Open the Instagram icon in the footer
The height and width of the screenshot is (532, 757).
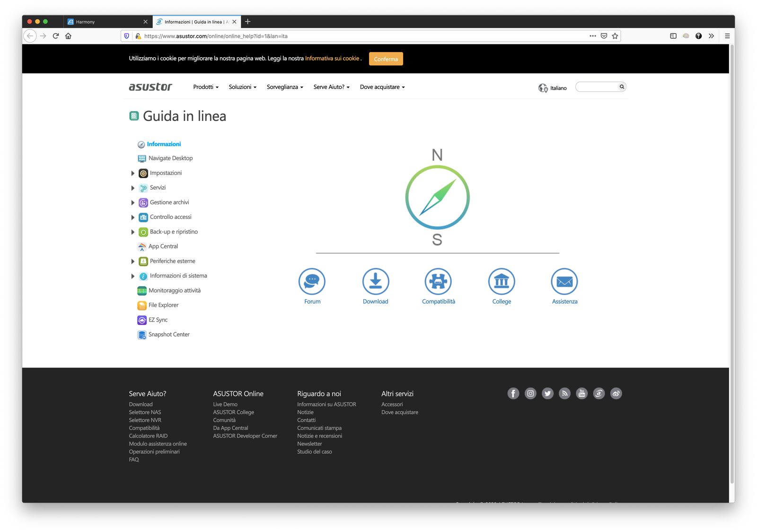click(x=530, y=393)
